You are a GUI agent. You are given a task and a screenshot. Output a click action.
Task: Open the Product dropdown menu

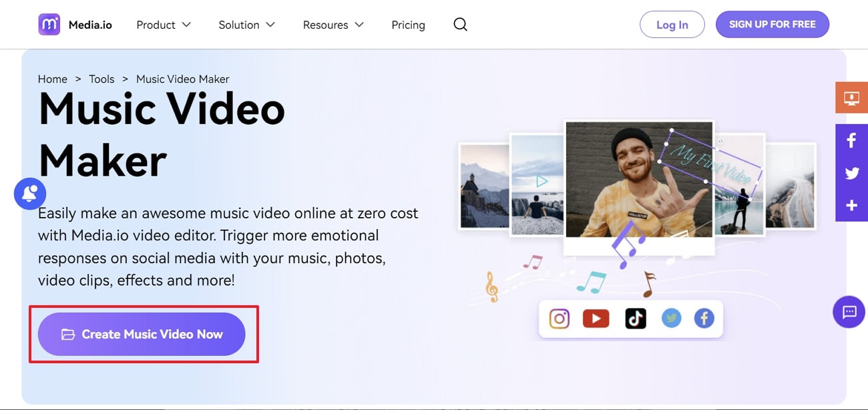163,25
